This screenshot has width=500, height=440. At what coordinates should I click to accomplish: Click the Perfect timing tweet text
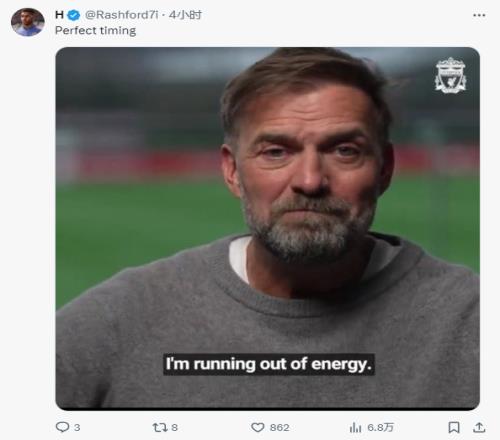click(x=95, y=31)
